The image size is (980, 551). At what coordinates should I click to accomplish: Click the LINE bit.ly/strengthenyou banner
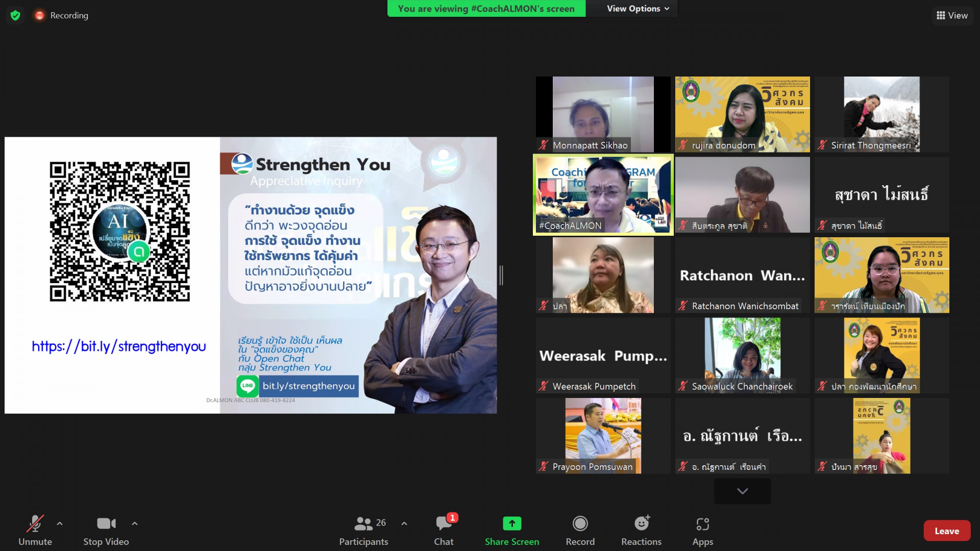point(298,386)
